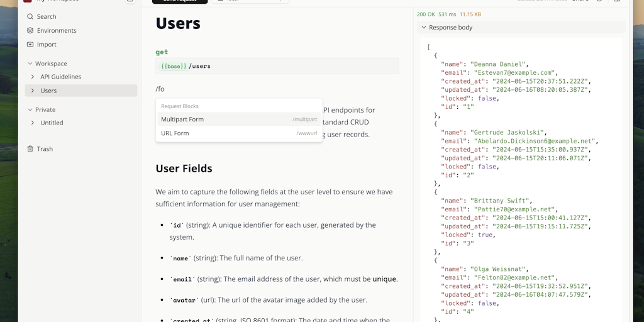Viewport: 644px width, 322px height.
Task: Click the Search magnifier icon in sidebar
Action: pos(30,16)
